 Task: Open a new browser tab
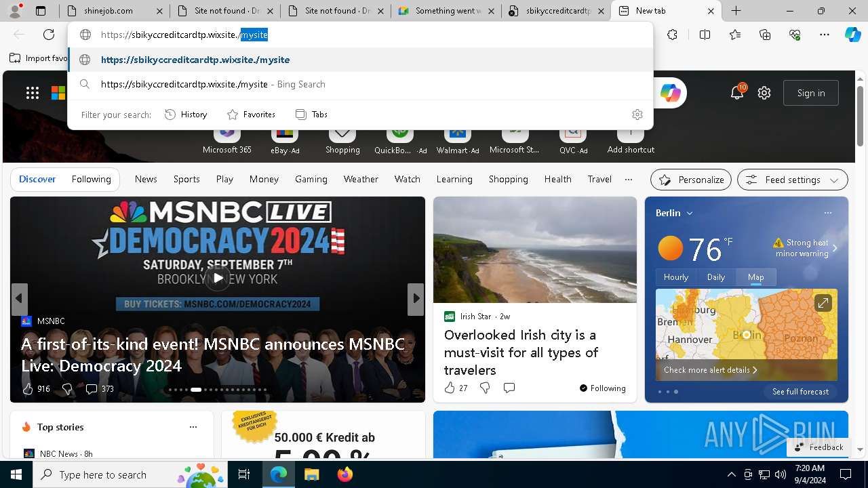(x=736, y=11)
